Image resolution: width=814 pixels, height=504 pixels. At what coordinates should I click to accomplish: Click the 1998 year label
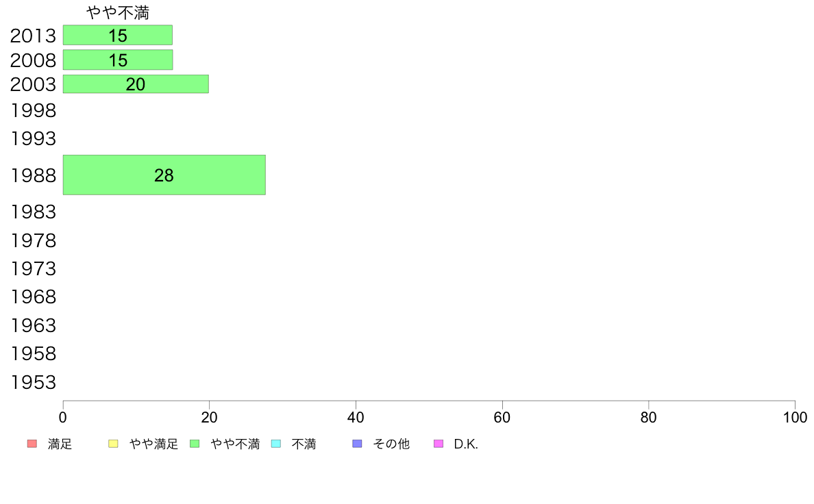[33, 110]
